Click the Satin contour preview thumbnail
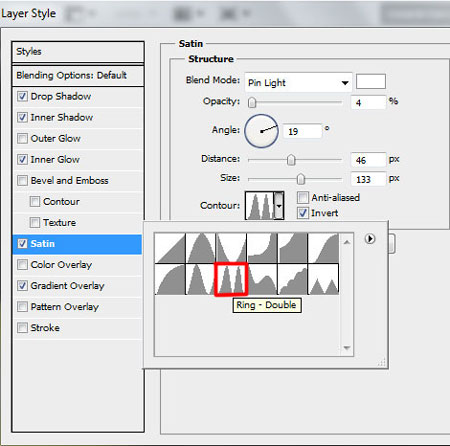450x446 pixels. click(x=260, y=206)
